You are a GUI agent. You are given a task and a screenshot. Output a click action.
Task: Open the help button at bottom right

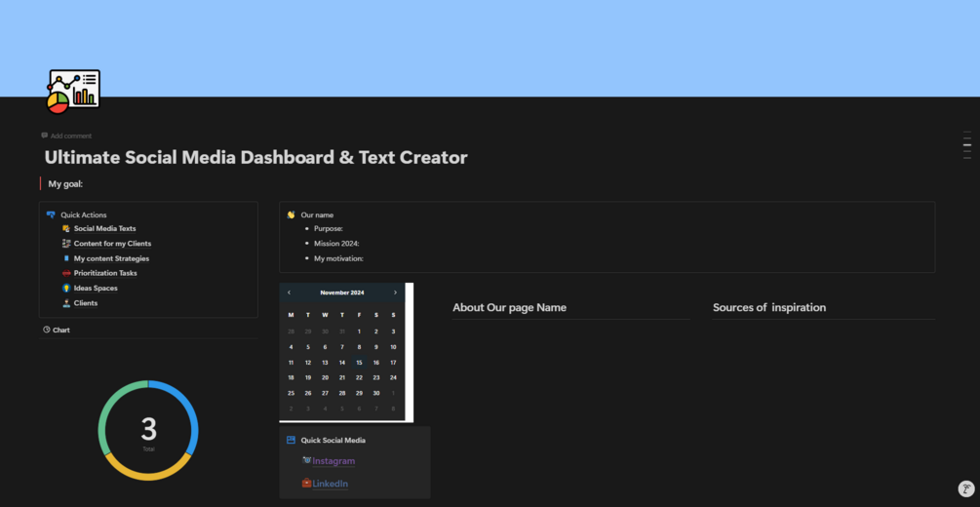[966, 488]
